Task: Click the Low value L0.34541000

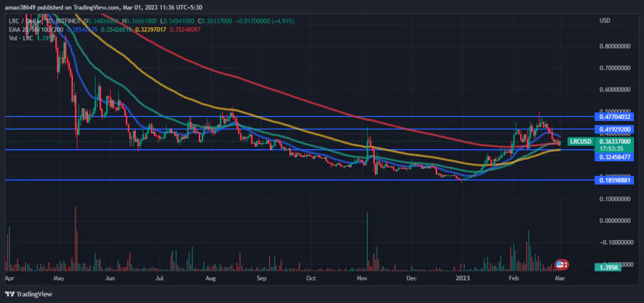Action: pos(177,21)
